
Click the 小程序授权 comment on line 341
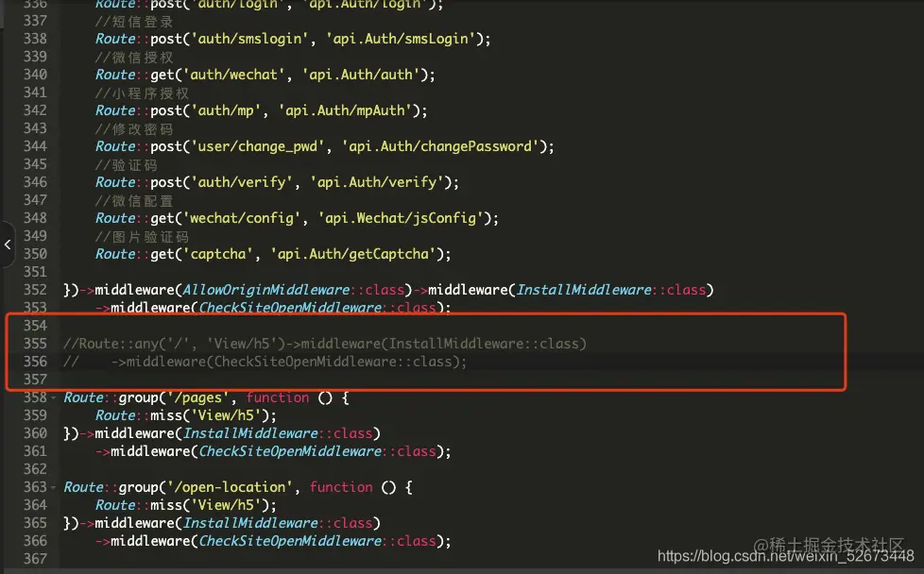(x=142, y=93)
